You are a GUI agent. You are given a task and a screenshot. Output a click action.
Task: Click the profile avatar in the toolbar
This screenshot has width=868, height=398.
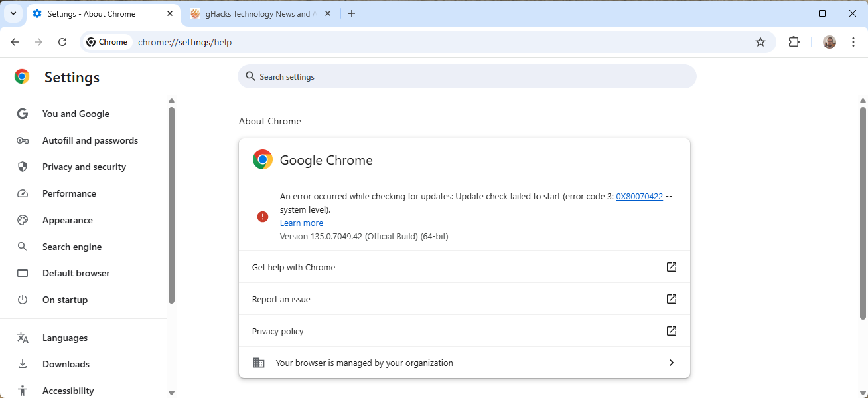(x=829, y=41)
